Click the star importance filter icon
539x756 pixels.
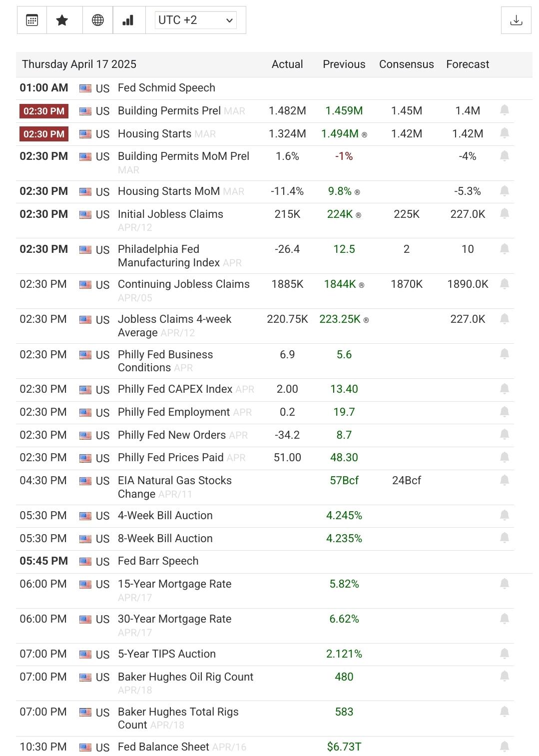coord(62,20)
